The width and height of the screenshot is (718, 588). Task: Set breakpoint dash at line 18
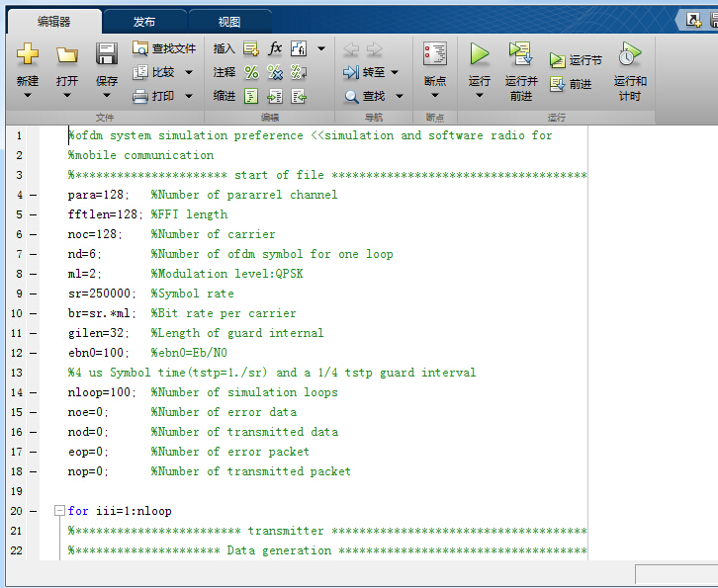34,471
